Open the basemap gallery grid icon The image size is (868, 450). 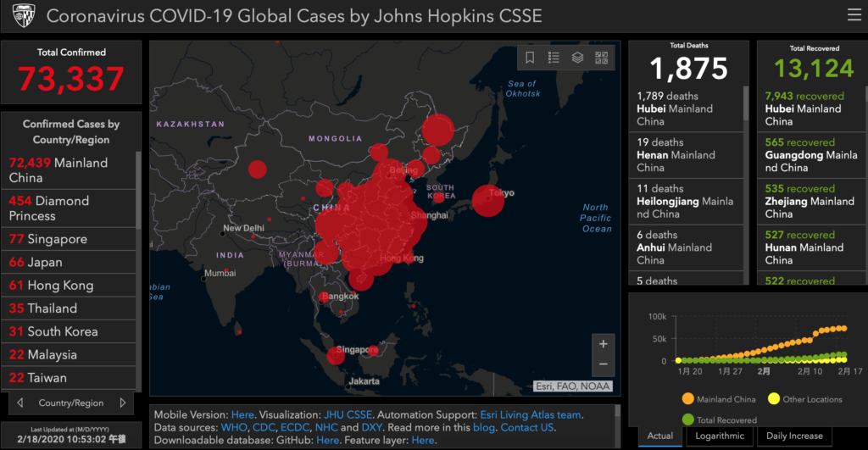coord(601,58)
